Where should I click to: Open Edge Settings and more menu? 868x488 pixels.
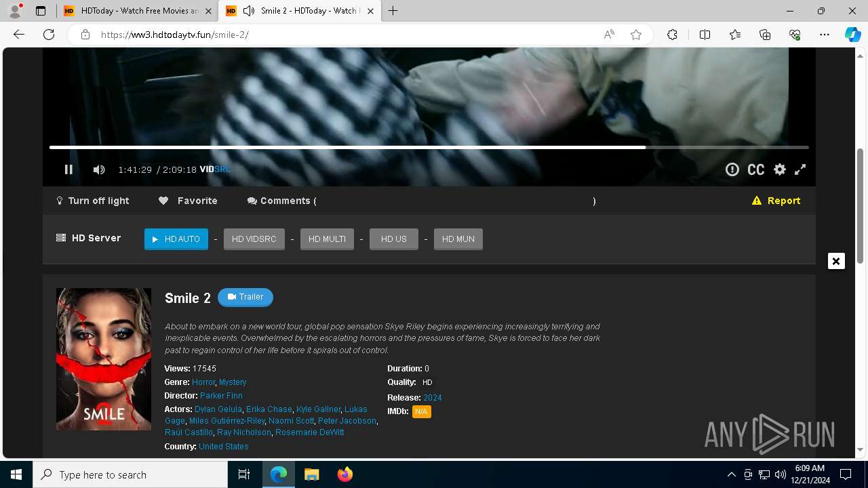825,35
